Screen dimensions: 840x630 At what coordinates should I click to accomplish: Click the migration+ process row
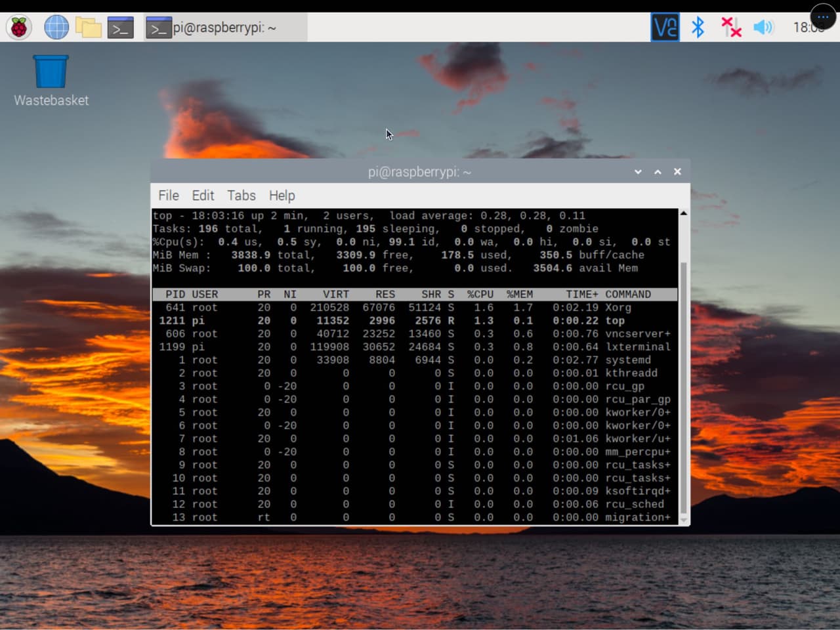(415, 517)
